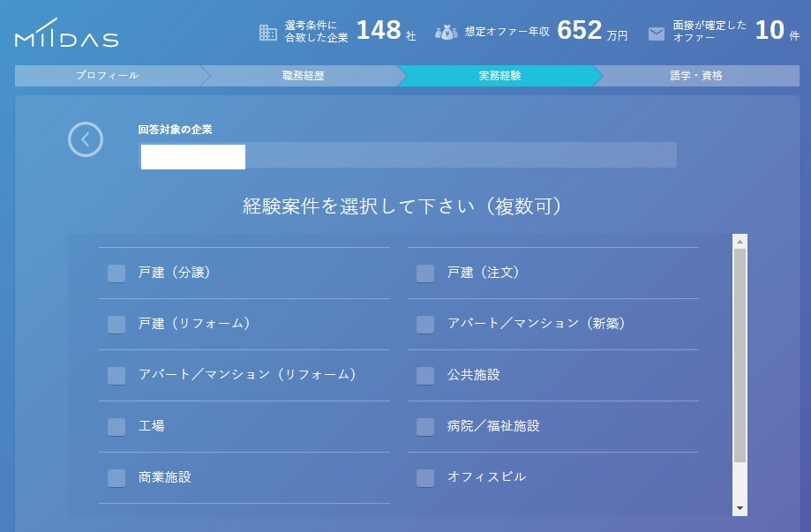Switch to the プロフィール step tab
Screen dimensions: 811x532
108,76
